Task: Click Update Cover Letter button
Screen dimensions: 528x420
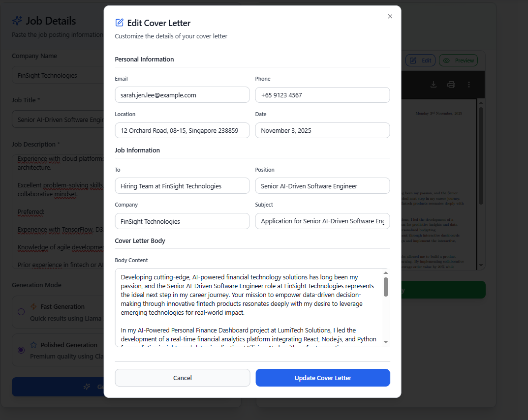Action: point(323,378)
